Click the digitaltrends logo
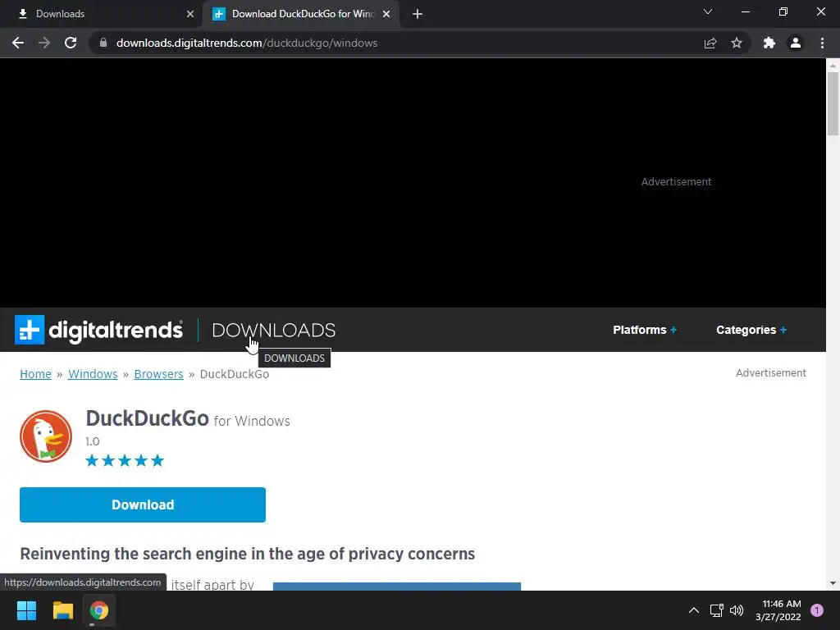This screenshot has height=630, width=840. 98,330
